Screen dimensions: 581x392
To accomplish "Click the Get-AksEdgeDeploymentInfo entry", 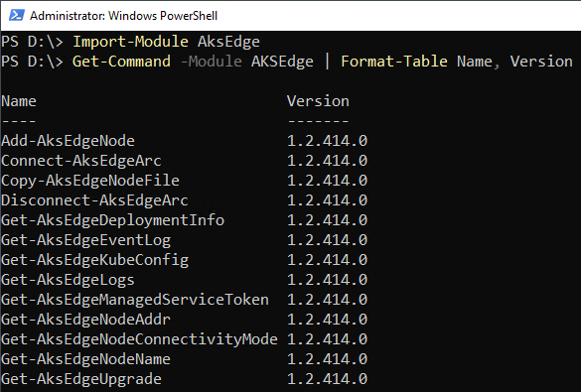I will (x=112, y=220).
